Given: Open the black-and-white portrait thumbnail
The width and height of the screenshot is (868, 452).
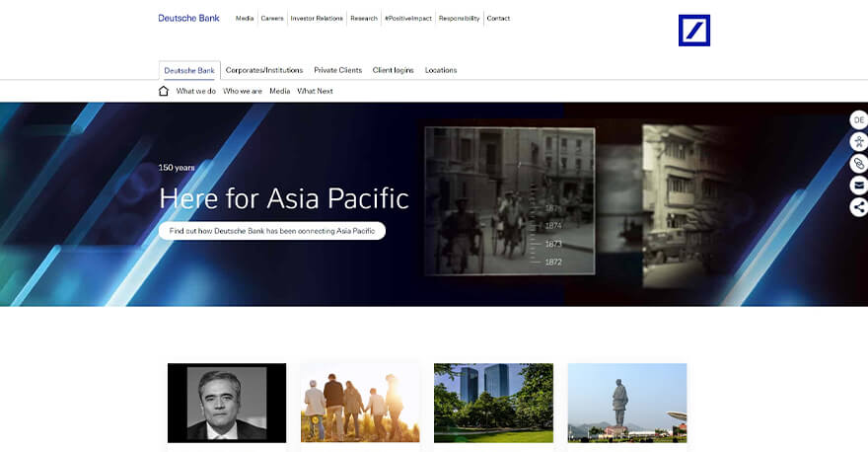Looking at the screenshot, I should (x=227, y=403).
